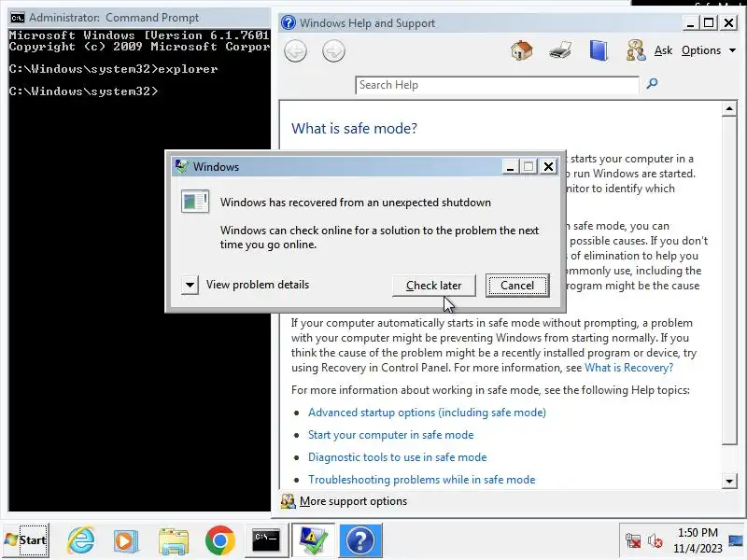The width and height of the screenshot is (747, 560).
Task: Close the Help and Support window
Action: [x=728, y=22]
